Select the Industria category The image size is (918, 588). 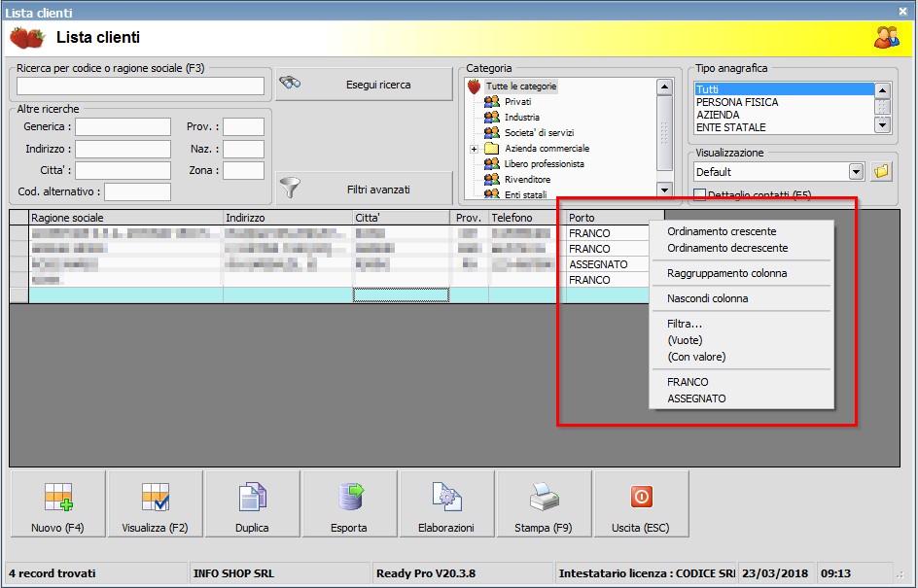[x=521, y=117]
